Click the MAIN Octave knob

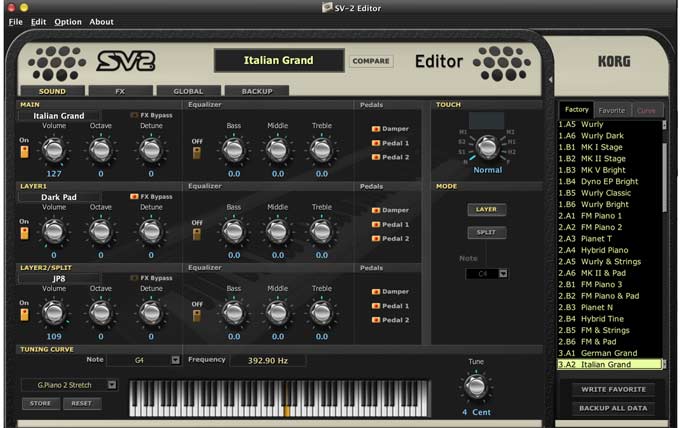click(x=101, y=150)
